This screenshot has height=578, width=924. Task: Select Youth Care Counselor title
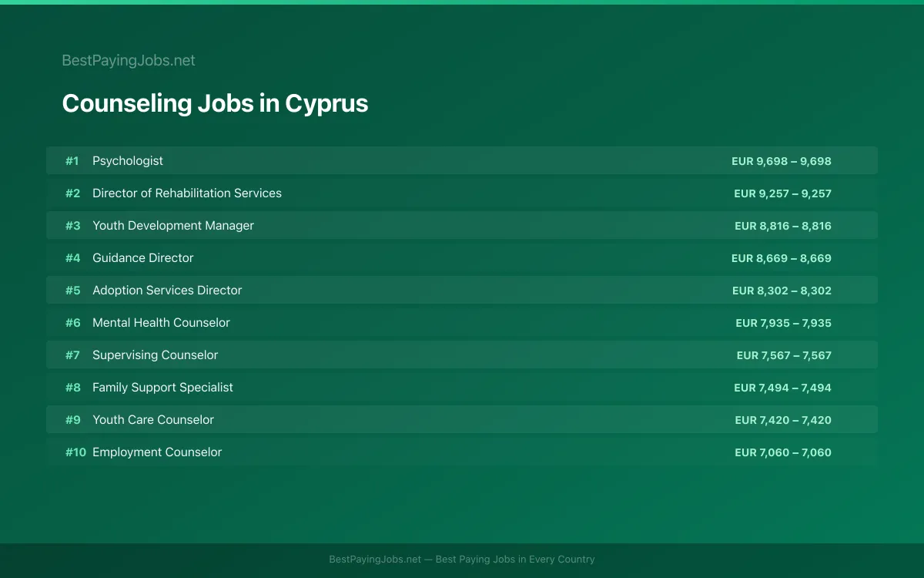(x=153, y=420)
